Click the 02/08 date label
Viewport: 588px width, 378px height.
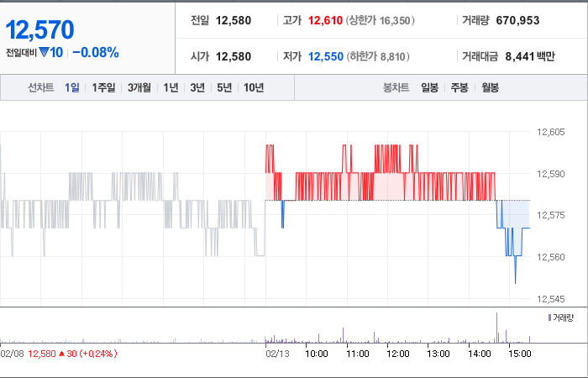12,354
